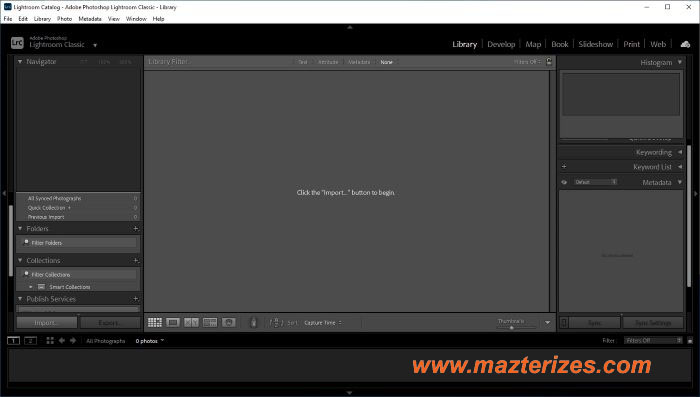Open the Metadata Default preset dropdown
The width and height of the screenshot is (700, 397).
click(x=595, y=182)
